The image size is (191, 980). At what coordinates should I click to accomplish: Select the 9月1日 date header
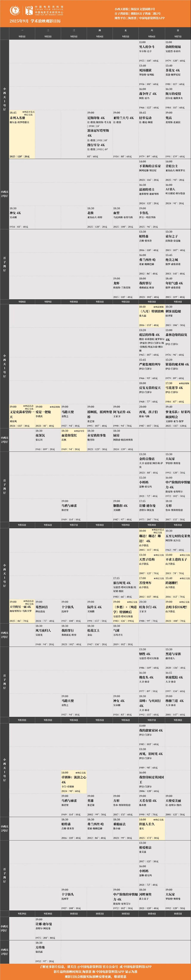pyautogui.click(x=22, y=36)
